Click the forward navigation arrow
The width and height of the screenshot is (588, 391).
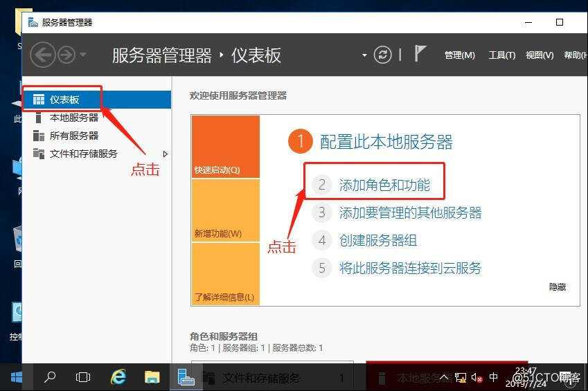click(x=66, y=55)
